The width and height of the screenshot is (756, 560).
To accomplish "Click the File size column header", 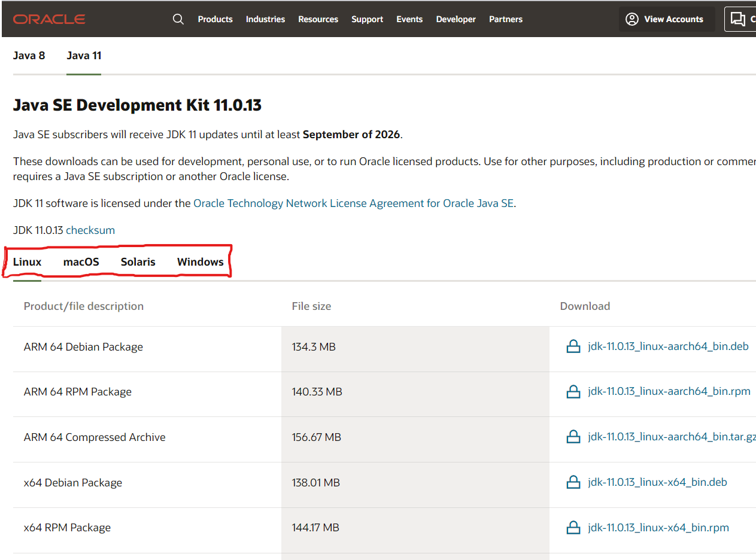I will coord(311,306).
